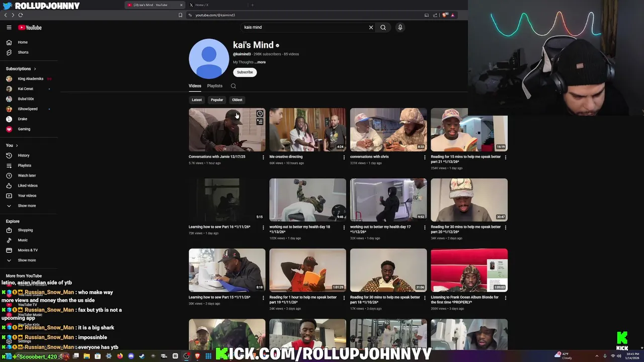The width and height of the screenshot is (644, 362).
Task: Open the YouTube hamburger guide menu
Action: point(9,28)
